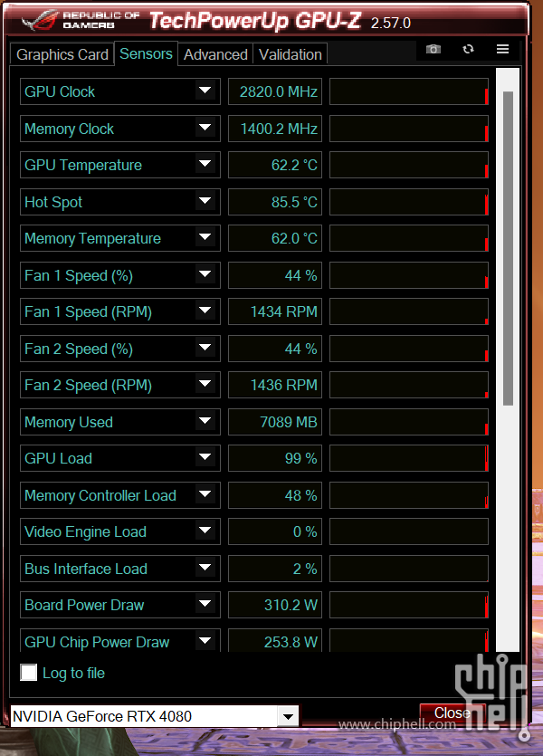Open the NVIDIA GeForce RTX 4080 selector

click(x=154, y=716)
